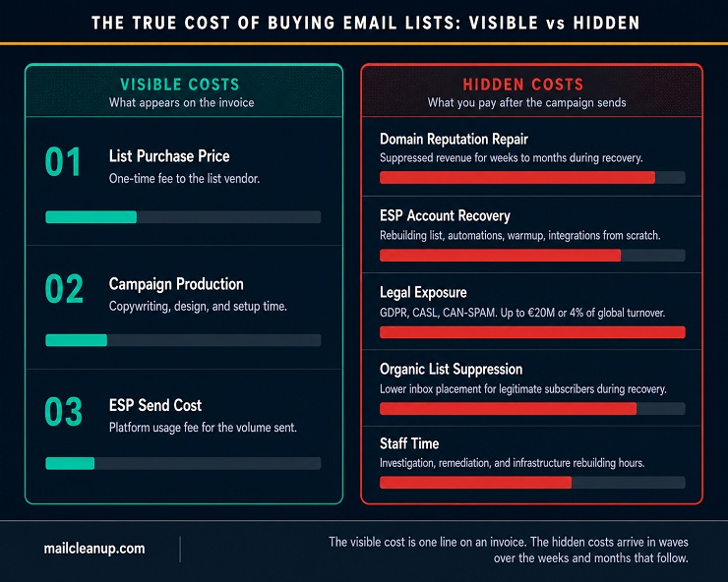Screen dimensions: 728x582
Task: Click the infographic title about email lists
Action: tap(365, 23)
